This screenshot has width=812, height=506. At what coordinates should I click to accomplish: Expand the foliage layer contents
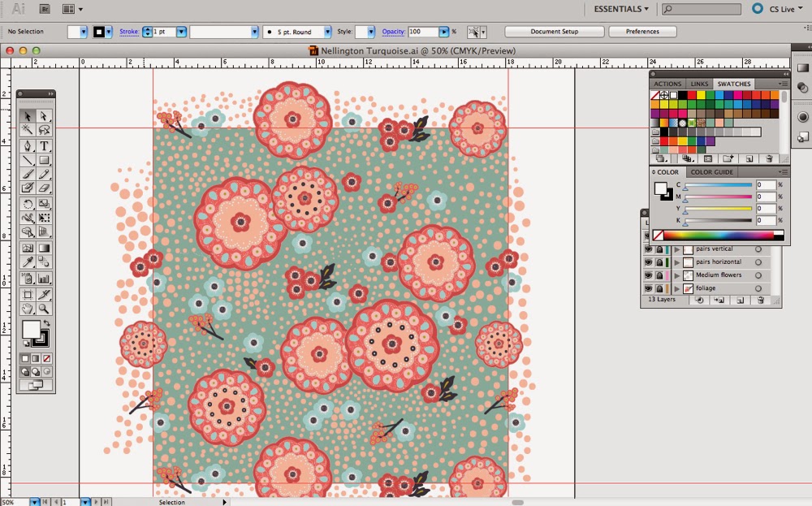677,288
